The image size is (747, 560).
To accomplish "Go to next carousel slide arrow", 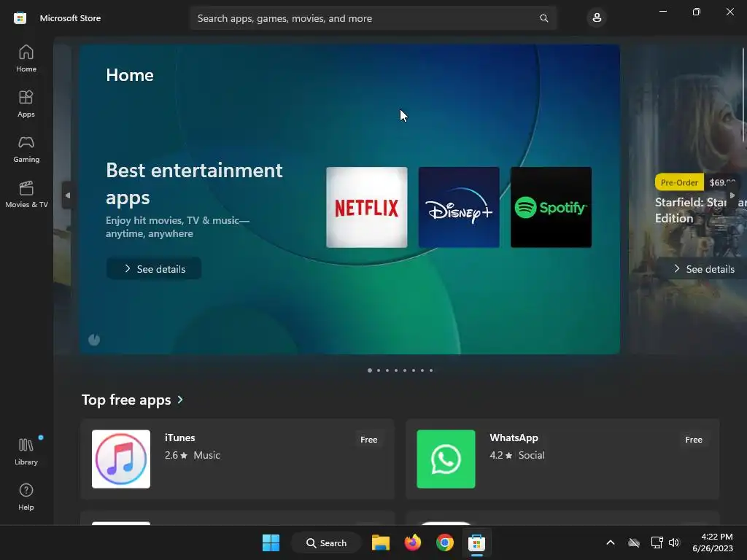I will [732, 195].
